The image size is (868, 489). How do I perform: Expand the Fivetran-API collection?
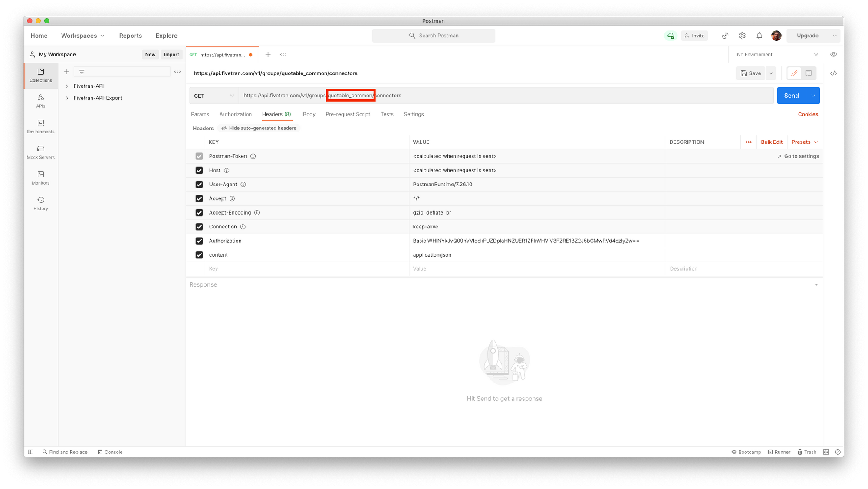[67, 86]
